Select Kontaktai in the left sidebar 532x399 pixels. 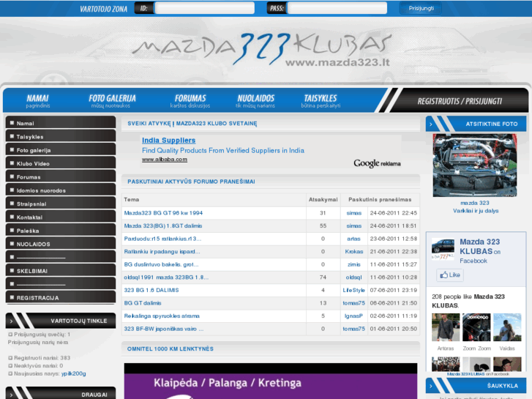[x=61, y=217]
